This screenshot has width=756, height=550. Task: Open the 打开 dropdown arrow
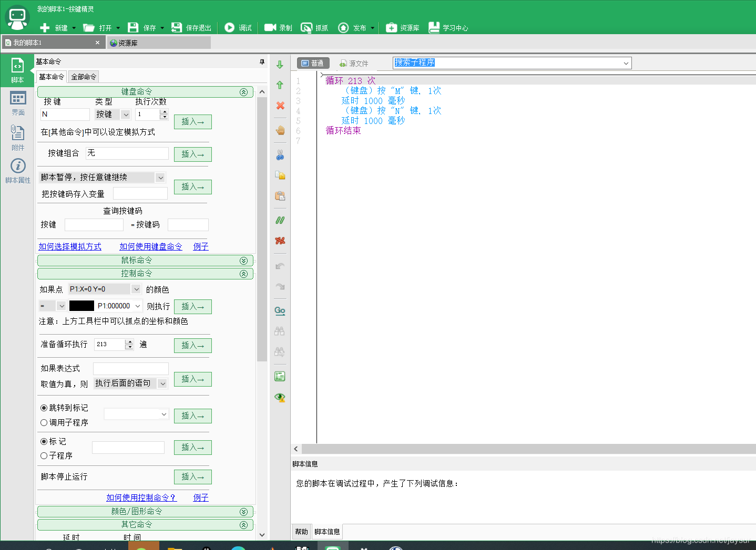(x=118, y=28)
